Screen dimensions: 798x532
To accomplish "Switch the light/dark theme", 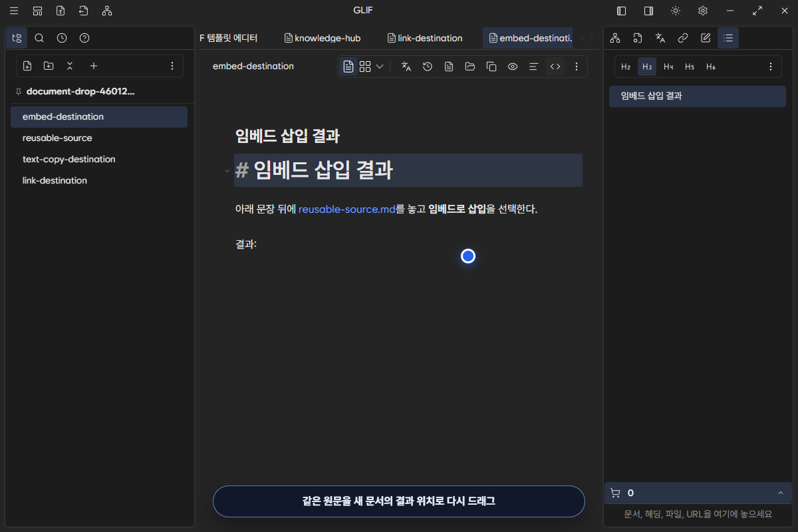I will tap(676, 11).
